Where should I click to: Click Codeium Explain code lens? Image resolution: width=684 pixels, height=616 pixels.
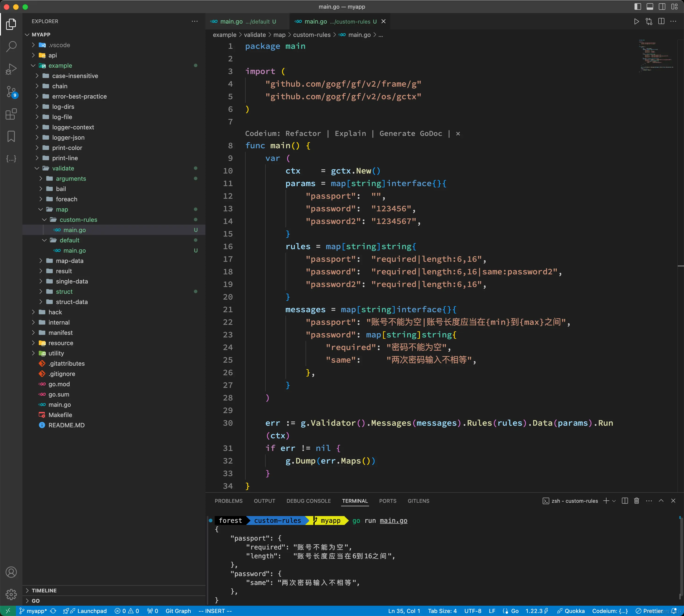point(350,133)
